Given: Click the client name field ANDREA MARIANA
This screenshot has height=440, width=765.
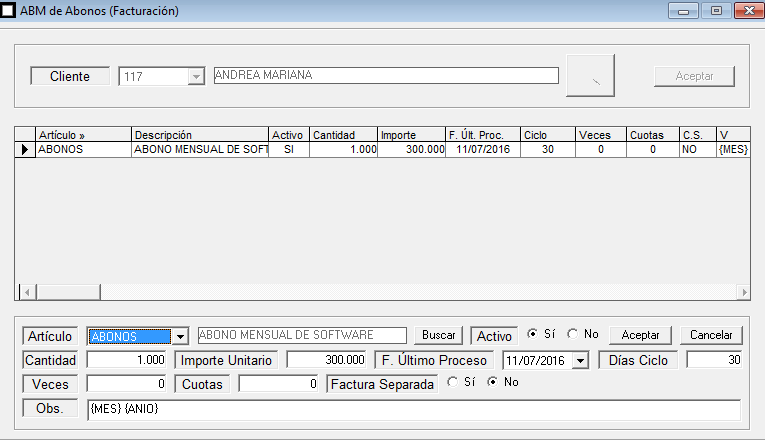Looking at the screenshot, I should point(386,75).
